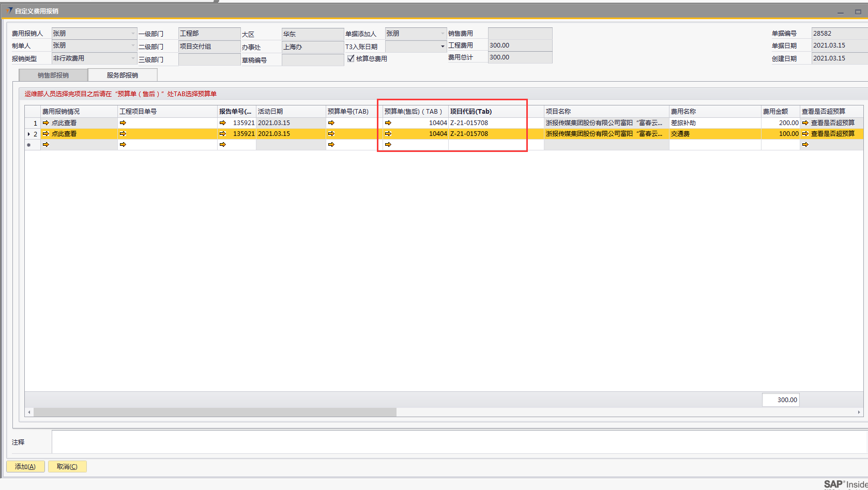868x490 pixels.
Task: Switch to the 销售部报销 tab
Action: (x=53, y=75)
